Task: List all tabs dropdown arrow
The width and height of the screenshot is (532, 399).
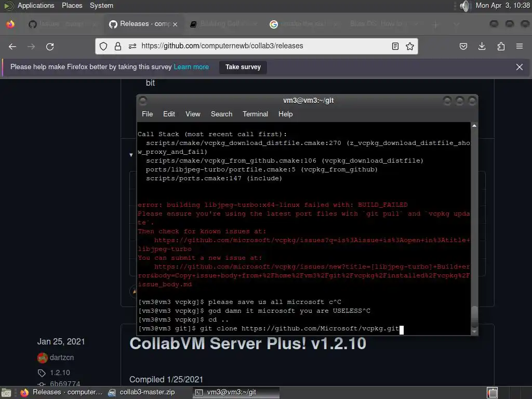Action: coord(457,24)
